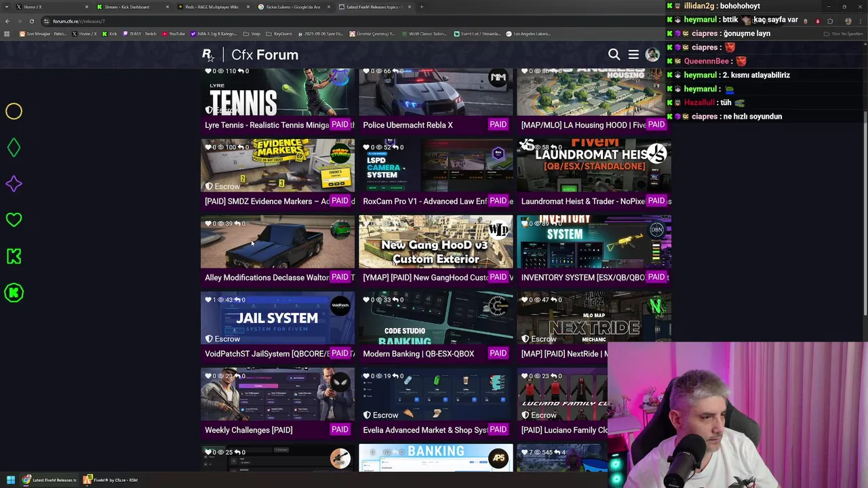Open the Chrome profile avatar
The height and width of the screenshot is (488, 868).
click(848, 21)
